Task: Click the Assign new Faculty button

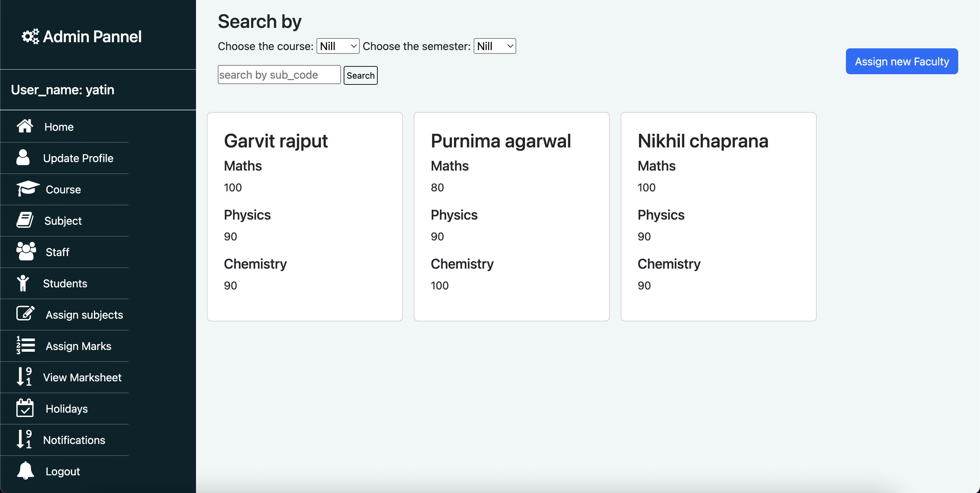Action: point(902,61)
